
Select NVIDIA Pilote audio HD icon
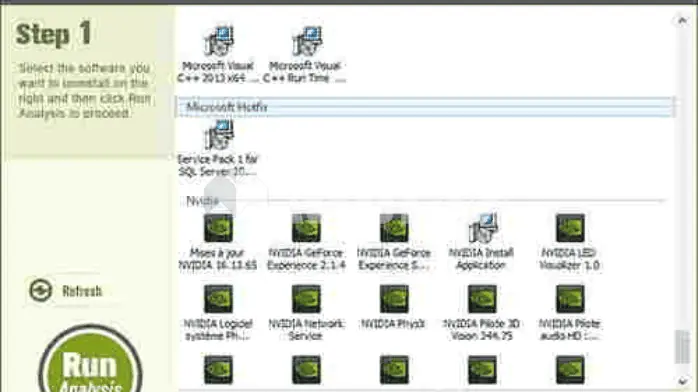570,299
